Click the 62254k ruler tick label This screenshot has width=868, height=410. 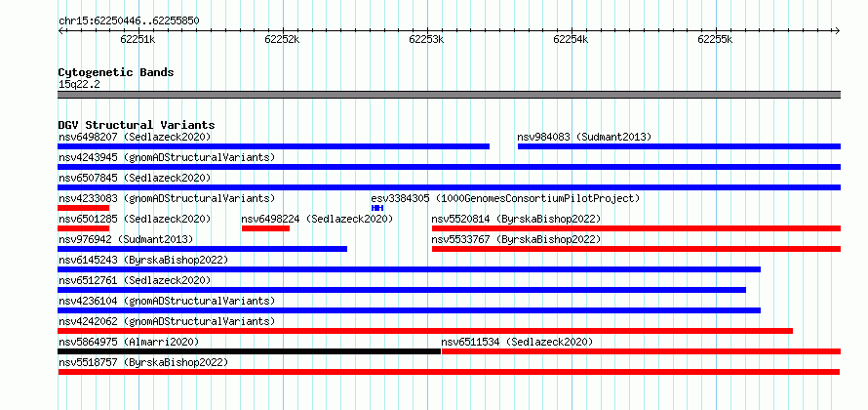pyautogui.click(x=572, y=39)
